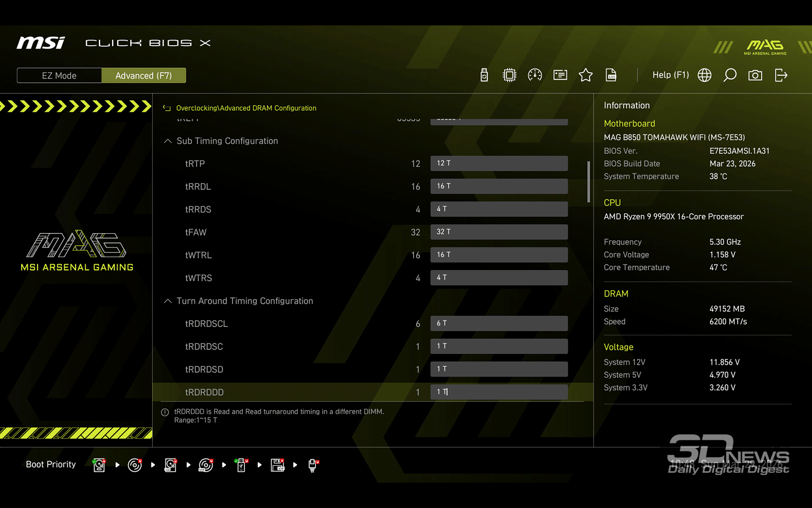Click the tFAW value input field
Image resolution: width=812 pixels, height=508 pixels.
[499, 232]
